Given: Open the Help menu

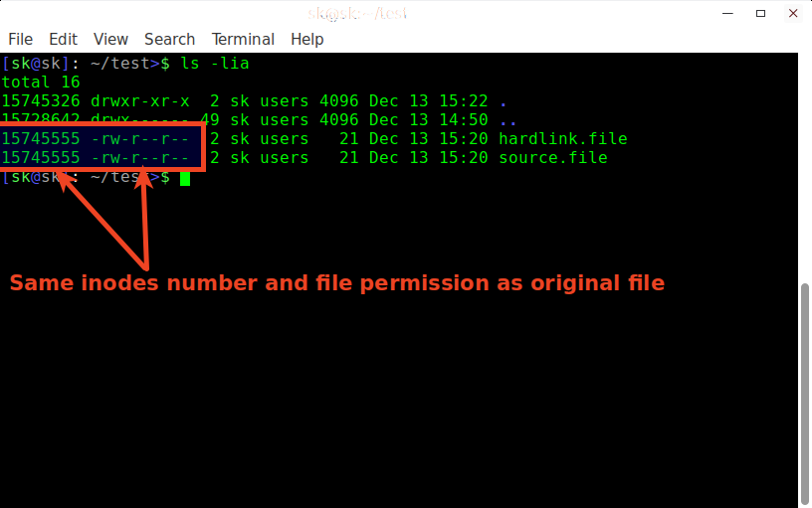Looking at the screenshot, I should [307, 40].
